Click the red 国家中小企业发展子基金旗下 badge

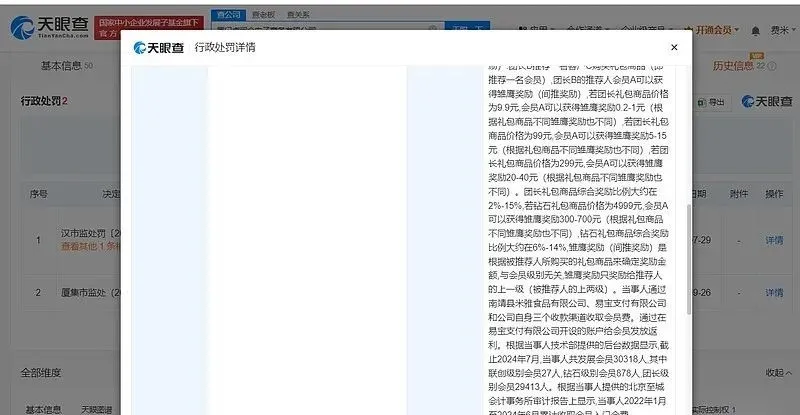[149, 28]
